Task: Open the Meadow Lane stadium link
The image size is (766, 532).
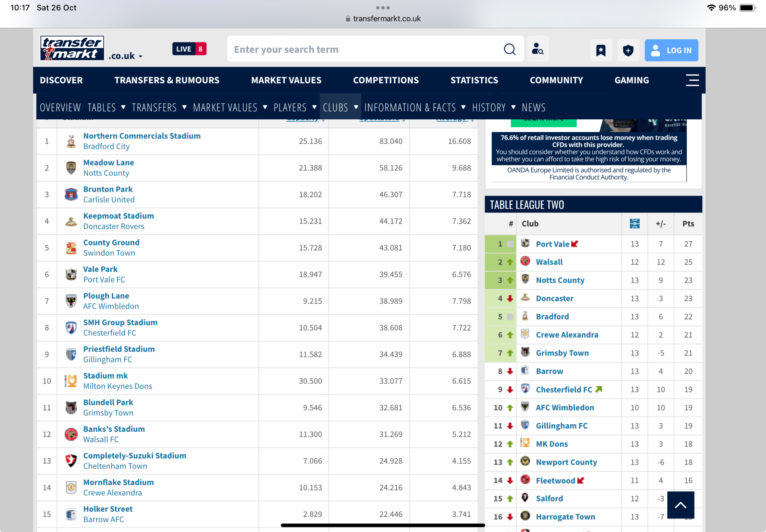Action: [x=109, y=163]
